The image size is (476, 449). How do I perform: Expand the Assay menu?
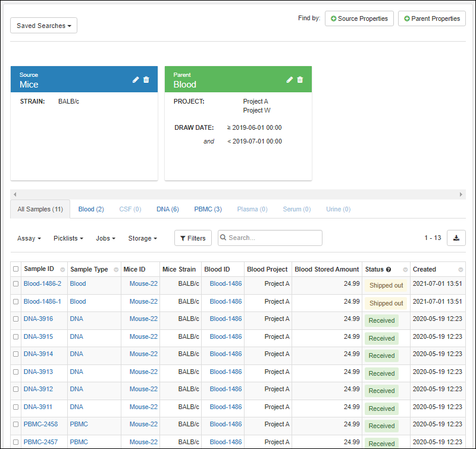coord(29,238)
